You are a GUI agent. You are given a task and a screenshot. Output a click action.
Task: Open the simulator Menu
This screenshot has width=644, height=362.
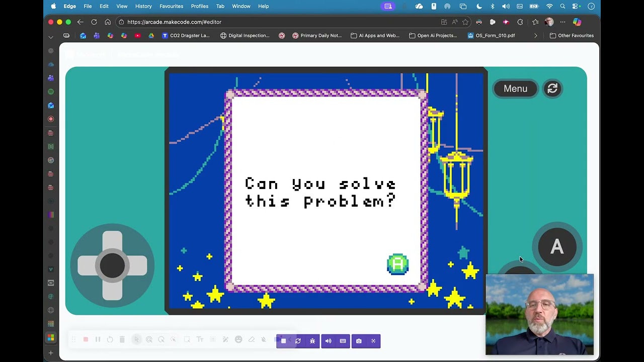point(515,88)
